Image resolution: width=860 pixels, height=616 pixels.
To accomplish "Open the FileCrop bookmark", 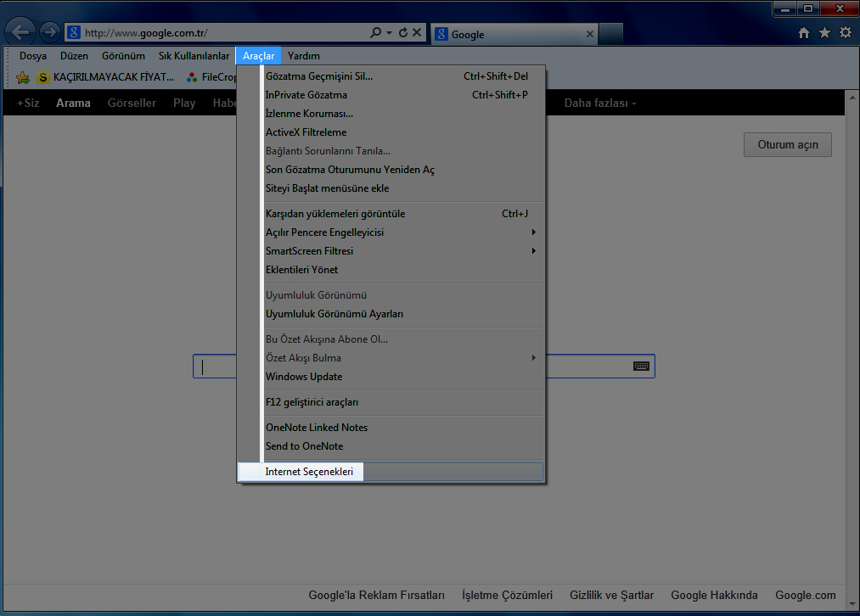I will 211,77.
